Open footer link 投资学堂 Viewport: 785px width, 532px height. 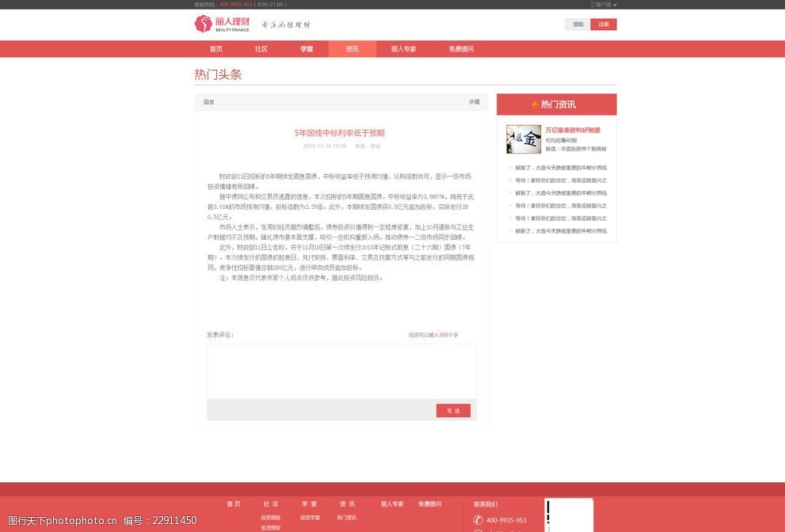click(310, 518)
